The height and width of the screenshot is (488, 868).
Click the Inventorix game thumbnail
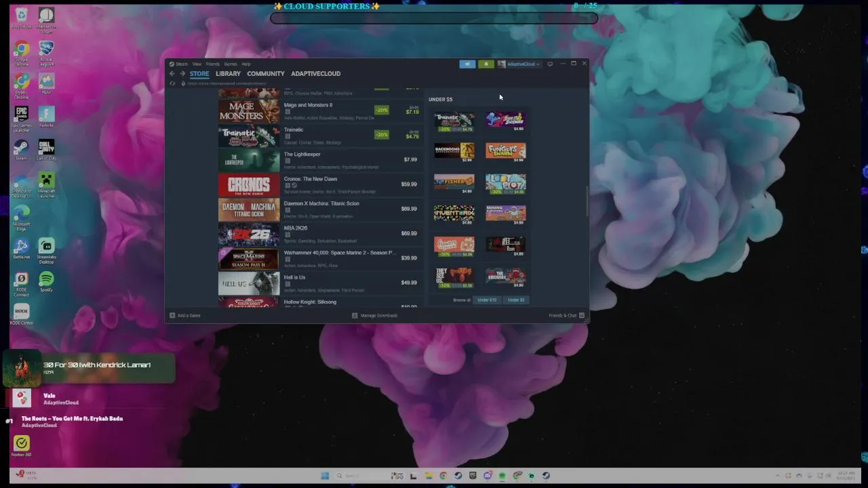454,212
